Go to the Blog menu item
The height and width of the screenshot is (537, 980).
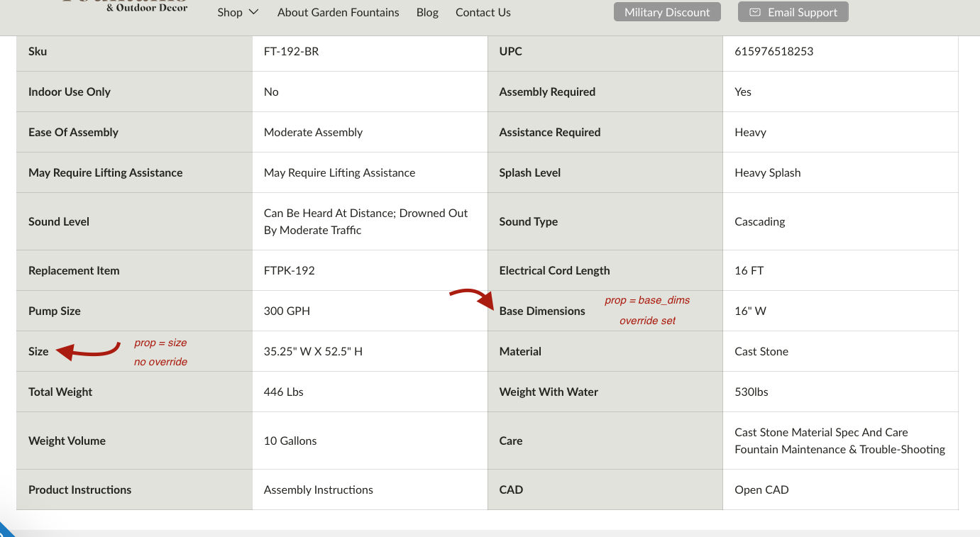pyautogui.click(x=427, y=12)
